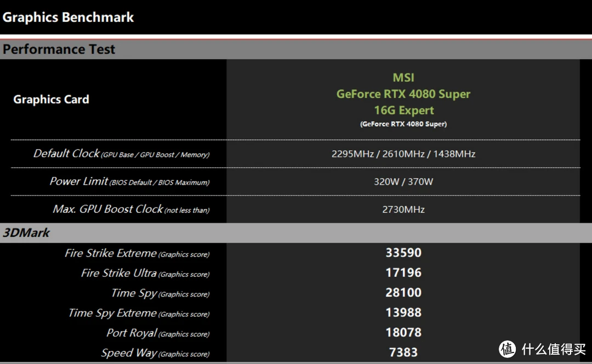Select the 17196 score
Viewport: 592px width, 364px height.
point(403,272)
